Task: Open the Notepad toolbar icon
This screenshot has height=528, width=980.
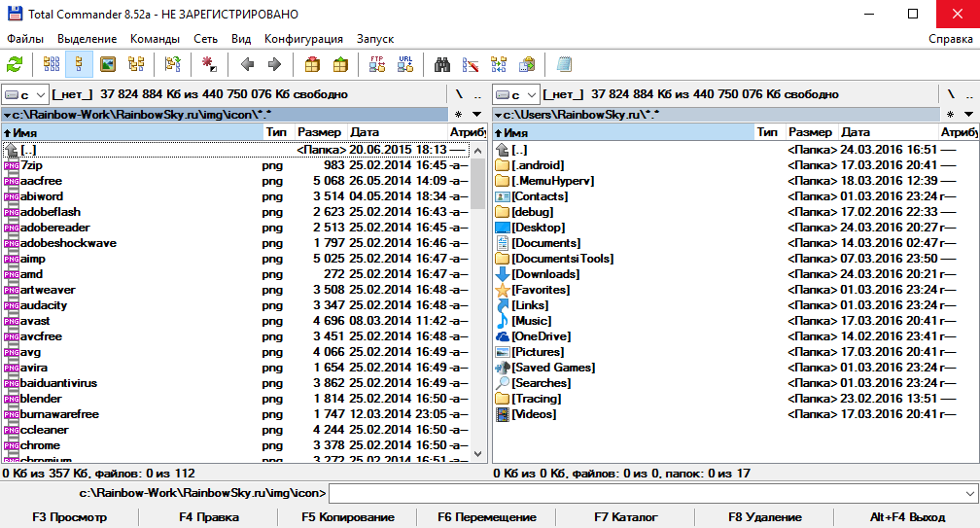Action: [x=564, y=64]
